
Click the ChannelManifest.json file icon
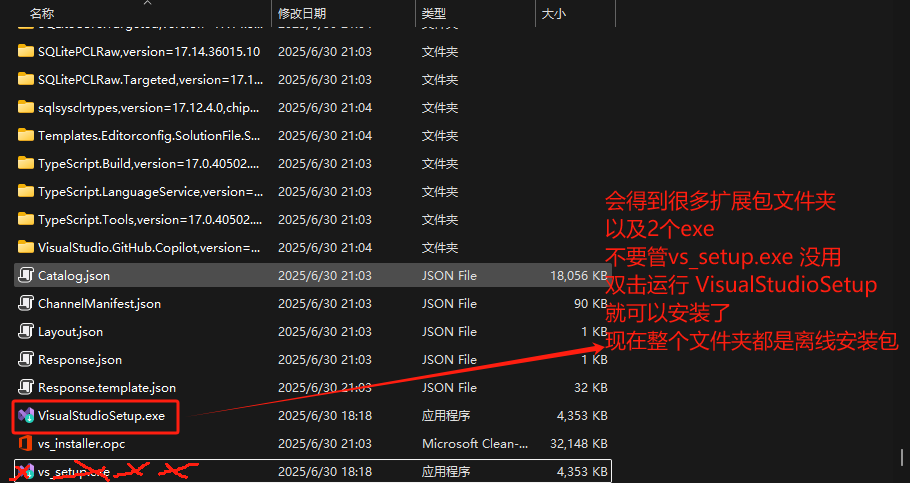(x=26, y=303)
